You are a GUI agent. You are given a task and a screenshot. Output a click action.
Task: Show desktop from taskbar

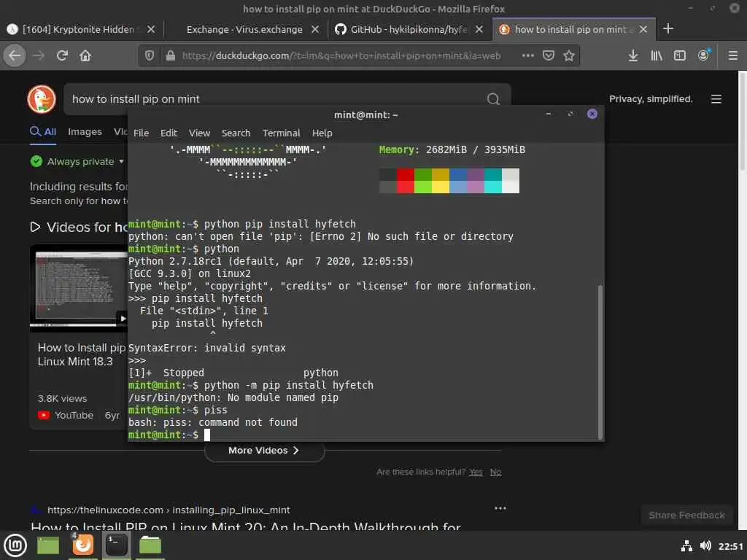coord(48,545)
